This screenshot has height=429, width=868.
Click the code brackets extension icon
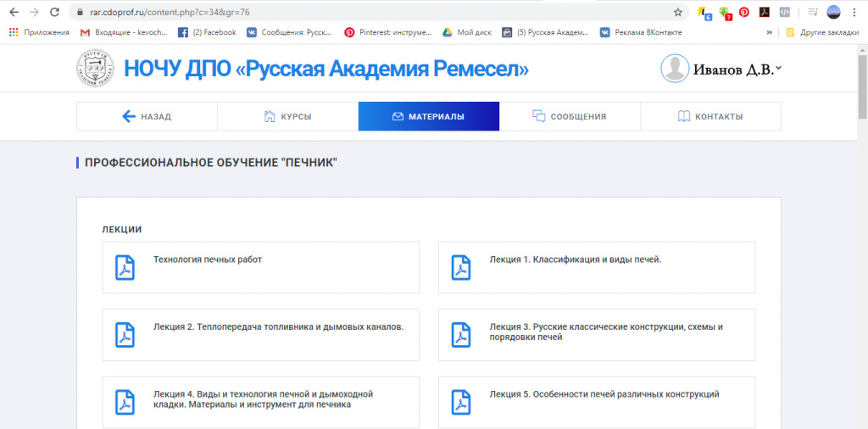[784, 12]
